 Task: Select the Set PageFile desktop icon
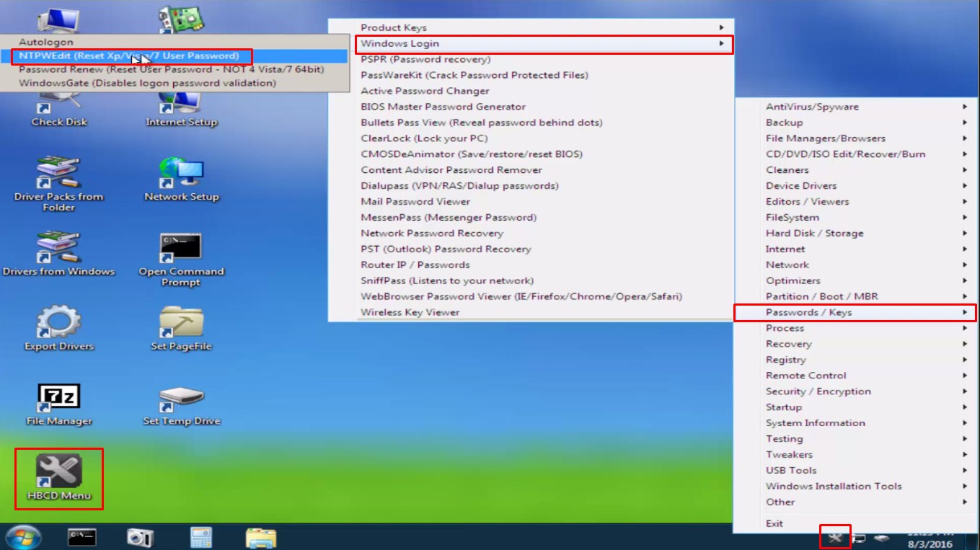[182, 329]
